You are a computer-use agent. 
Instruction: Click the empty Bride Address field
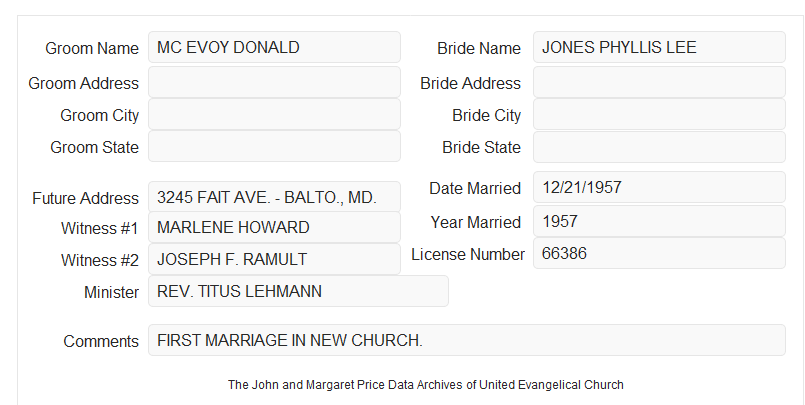click(x=659, y=82)
